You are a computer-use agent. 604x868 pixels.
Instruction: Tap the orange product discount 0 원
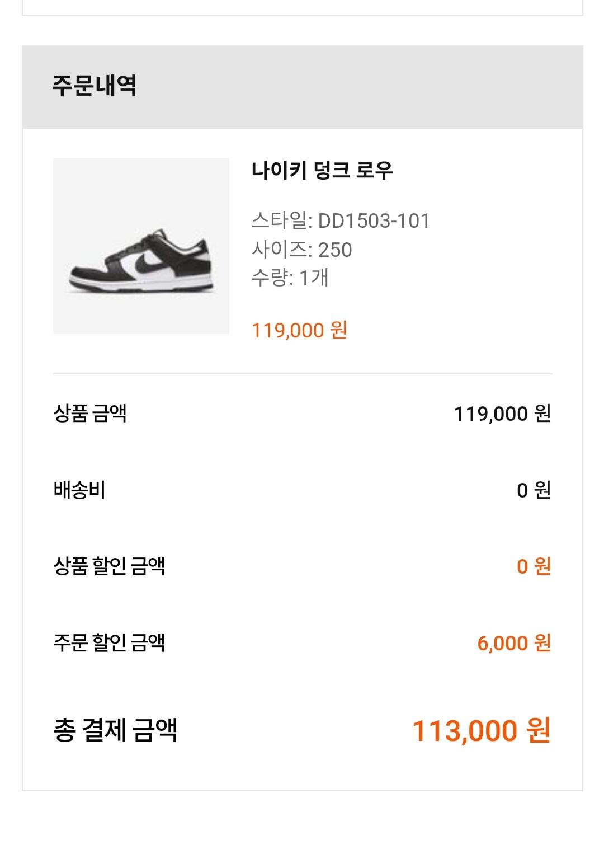534,566
